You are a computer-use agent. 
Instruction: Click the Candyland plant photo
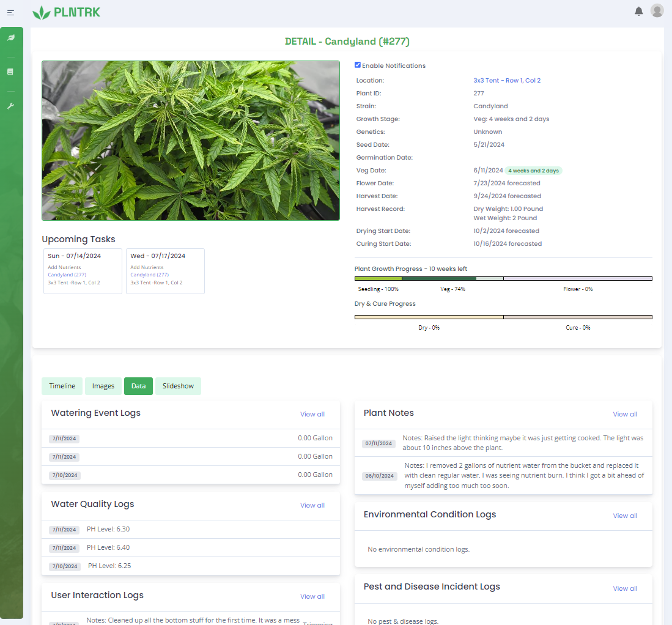(x=190, y=141)
